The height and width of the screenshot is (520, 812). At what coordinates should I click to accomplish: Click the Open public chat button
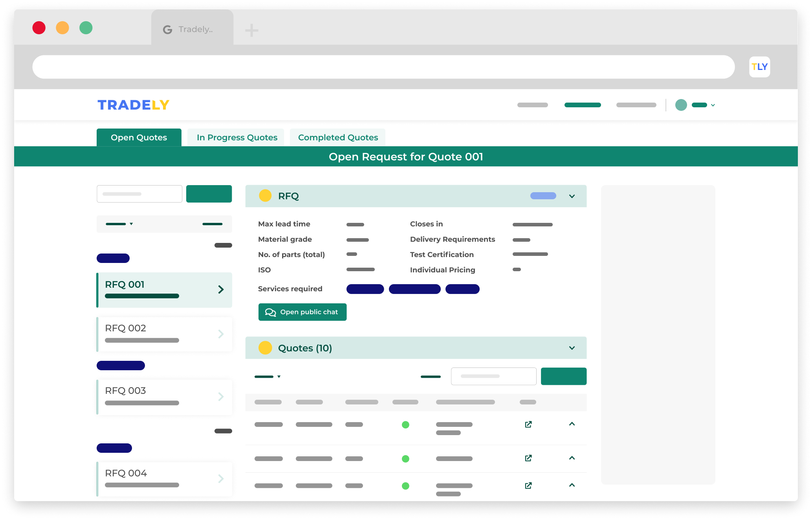pyautogui.click(x=302, y=312)
